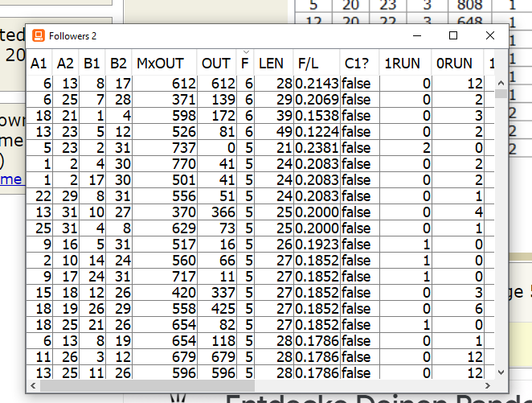Sort by the 1RUN column header
The width and height of the screenshot is (532, 403).
coord(406,64)
